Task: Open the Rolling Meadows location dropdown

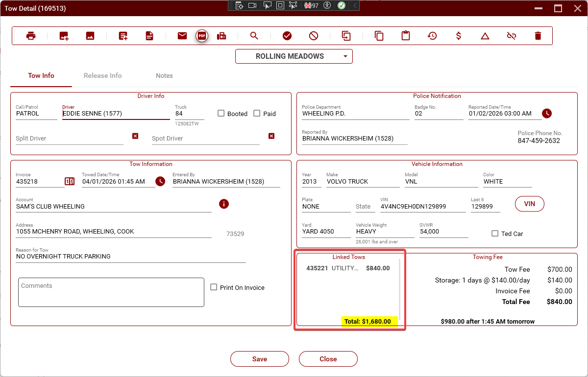Action: [294, 56]
